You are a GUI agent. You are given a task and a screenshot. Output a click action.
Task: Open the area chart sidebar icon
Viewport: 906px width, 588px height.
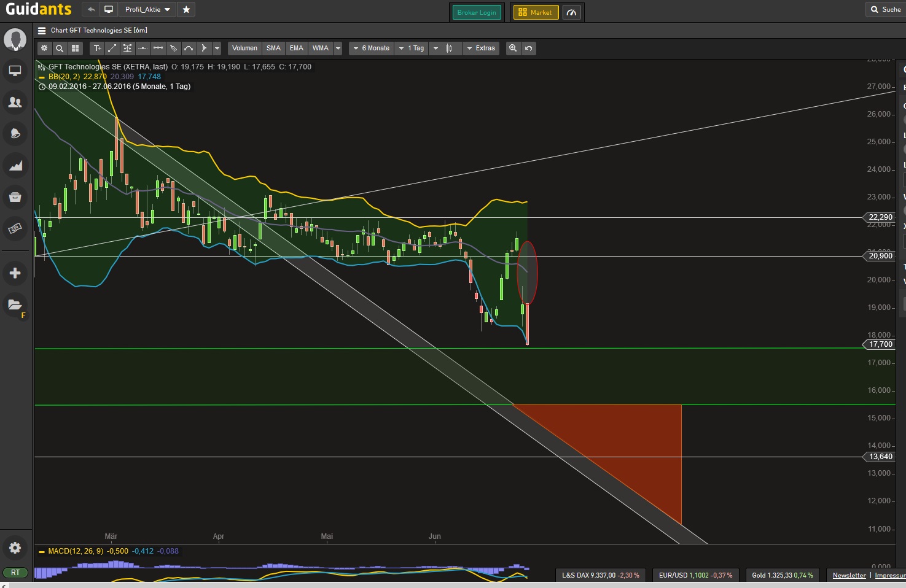pos(15,166)
